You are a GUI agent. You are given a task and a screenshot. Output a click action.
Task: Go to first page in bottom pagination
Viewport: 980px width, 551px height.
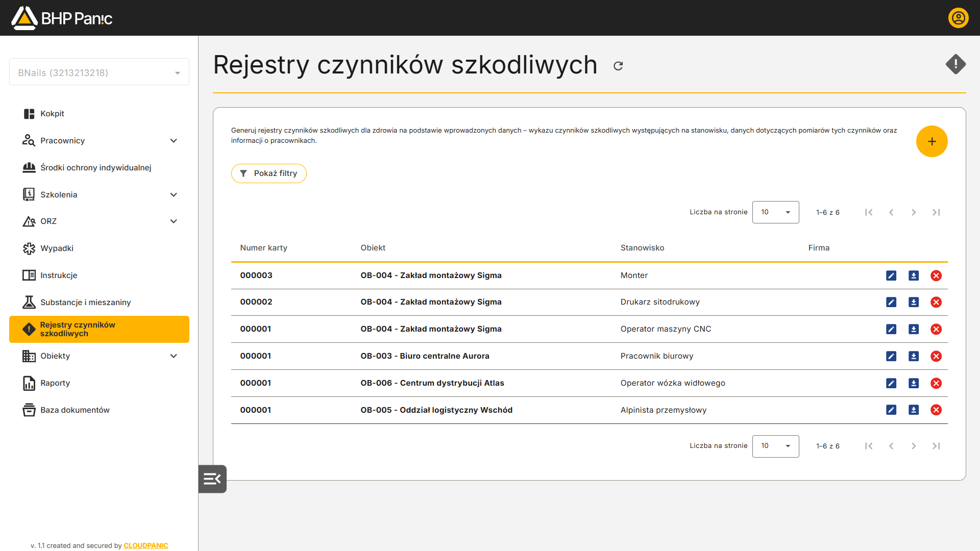[869, 446]
